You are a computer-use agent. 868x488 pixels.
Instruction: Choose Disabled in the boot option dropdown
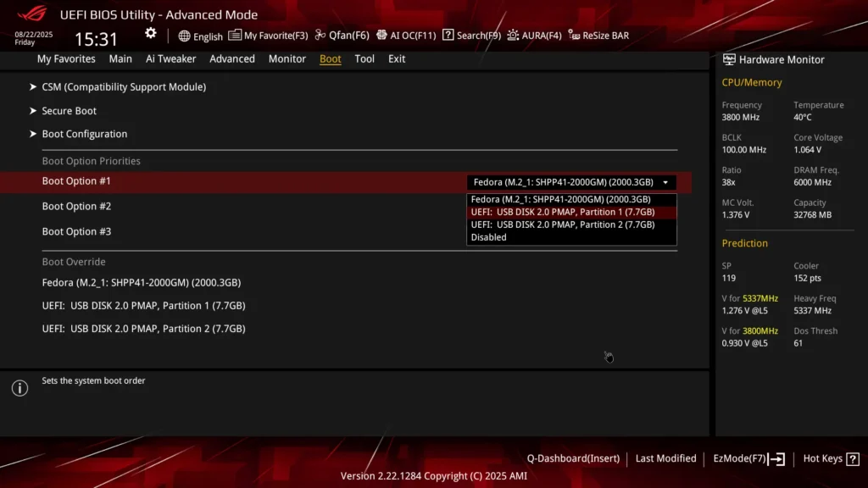click(x=571, y=237)
